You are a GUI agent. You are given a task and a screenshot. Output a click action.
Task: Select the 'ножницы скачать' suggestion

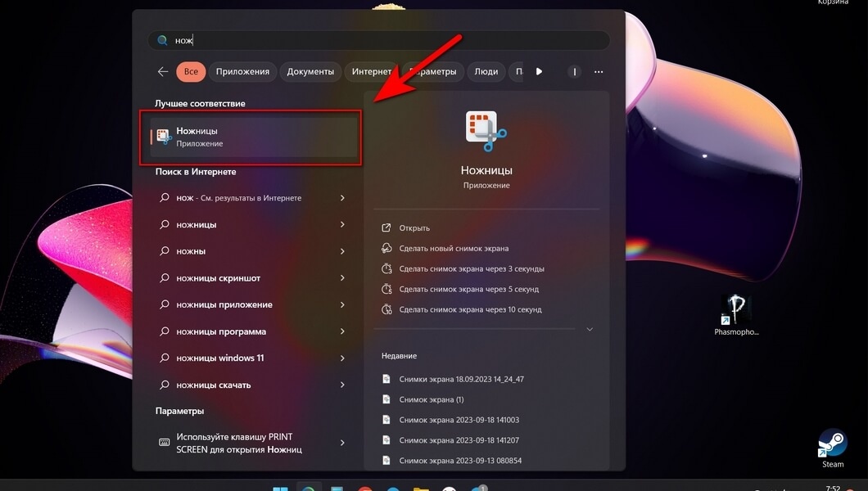213,385
